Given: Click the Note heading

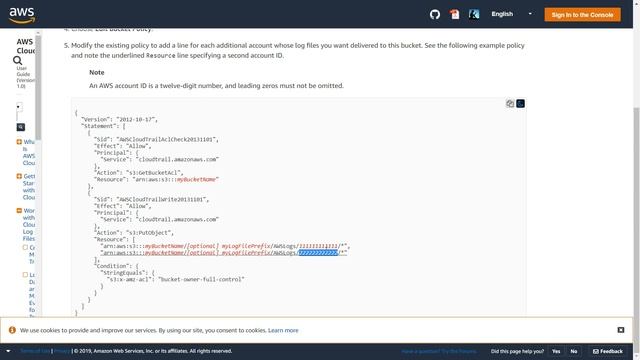Looking at the screenshot, I should click(x=97, y=72).
